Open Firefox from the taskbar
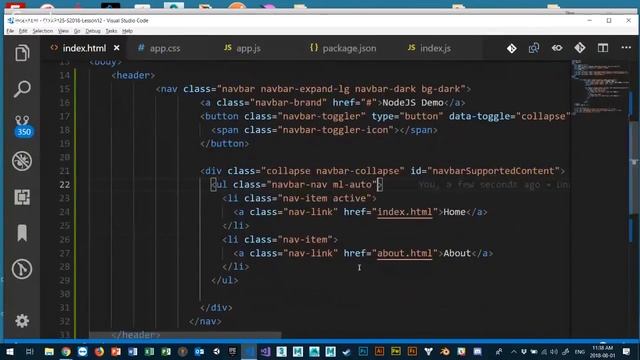Image resolution: width=640 pixels, height=360 pixels. 99,351
